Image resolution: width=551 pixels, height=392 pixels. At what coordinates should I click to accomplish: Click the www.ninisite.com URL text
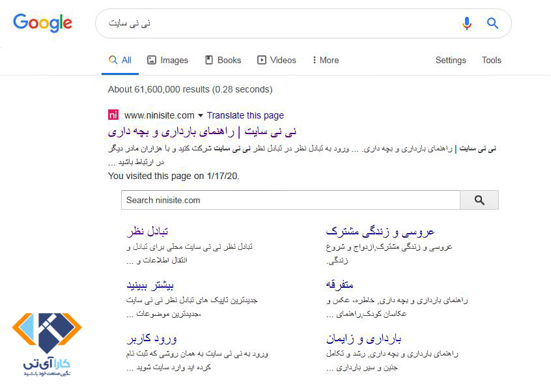tap(159, 115)
